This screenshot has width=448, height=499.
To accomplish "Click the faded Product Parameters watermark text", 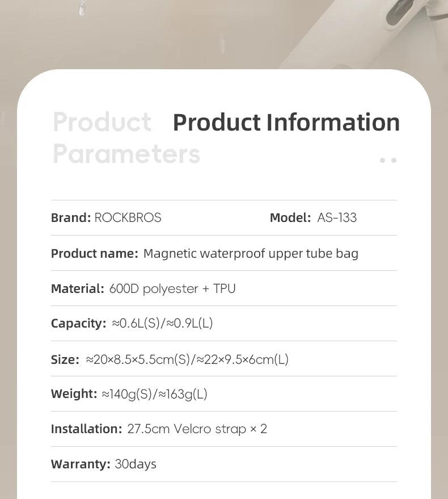I will tap(126, 138).
